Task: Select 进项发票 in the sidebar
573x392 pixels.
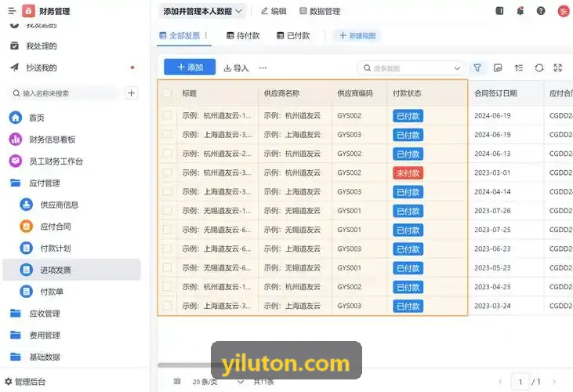Action: click(x=71, y=270)
